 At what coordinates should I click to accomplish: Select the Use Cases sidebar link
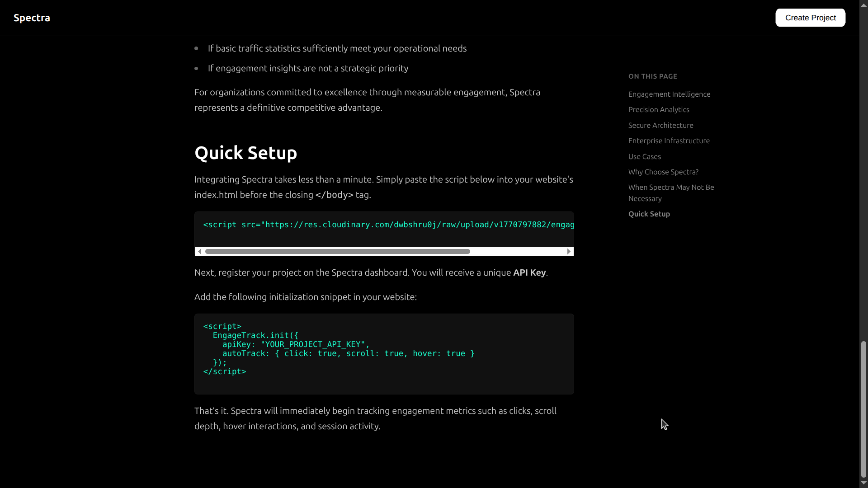644,156
